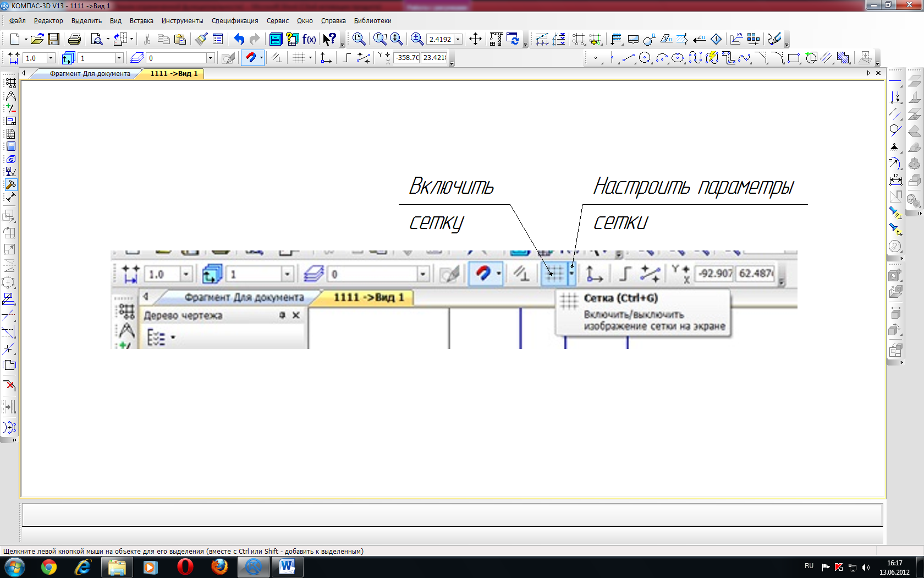The image size is (924, 578).
Task: Open the Справка menu
Action: (x=333, y=21)
